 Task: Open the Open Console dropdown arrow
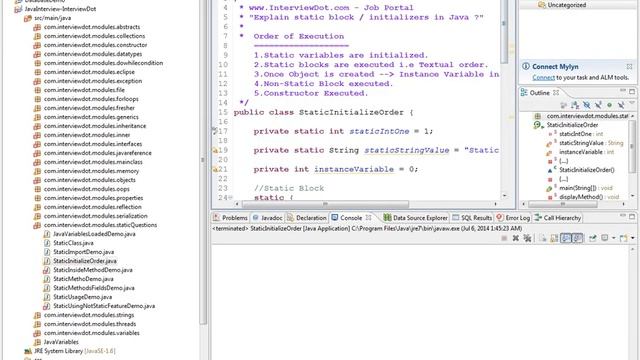[x=633, y=238]
